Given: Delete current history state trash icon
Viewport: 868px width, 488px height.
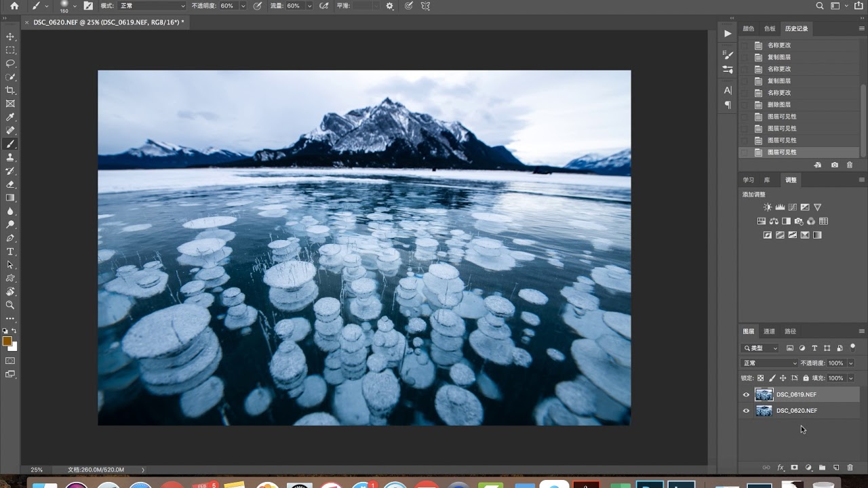Looking at the screenshot, I should click(x=850, y=165).
